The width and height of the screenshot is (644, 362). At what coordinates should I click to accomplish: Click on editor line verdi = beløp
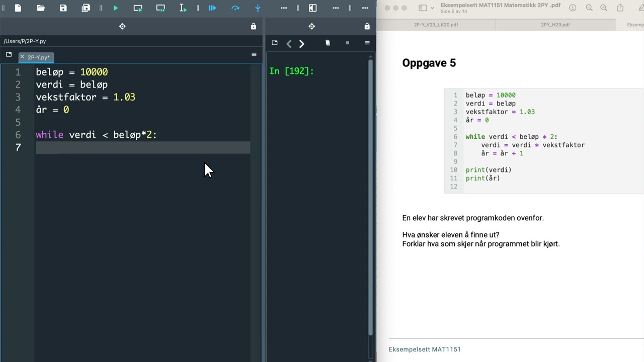click(x=71, y=84)
